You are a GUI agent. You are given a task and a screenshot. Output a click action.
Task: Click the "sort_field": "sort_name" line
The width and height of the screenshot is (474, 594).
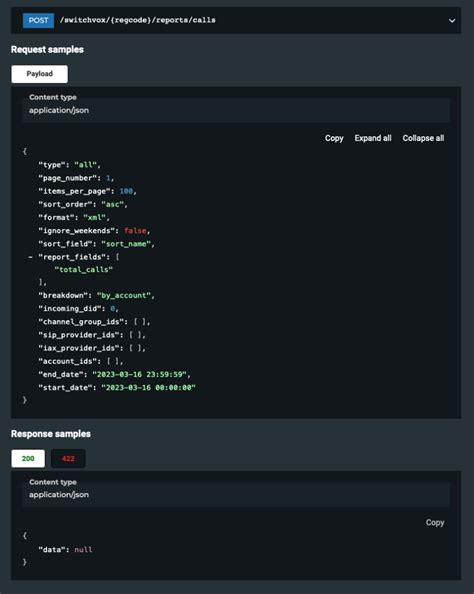[x=97, y=244]
